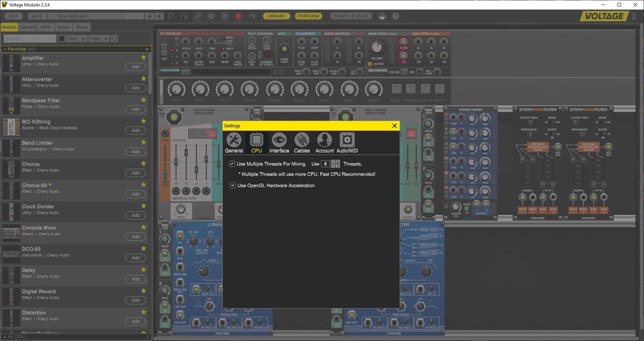
Task: Switch to the MIDI tab
Action: [x=46, y=27]
